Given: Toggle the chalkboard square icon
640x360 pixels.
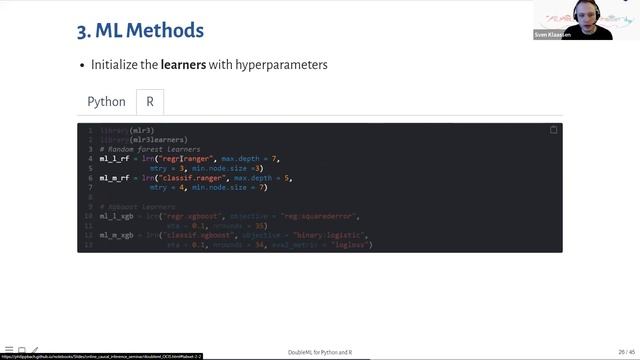Looking at the screenshot, I should click(22, 350).
